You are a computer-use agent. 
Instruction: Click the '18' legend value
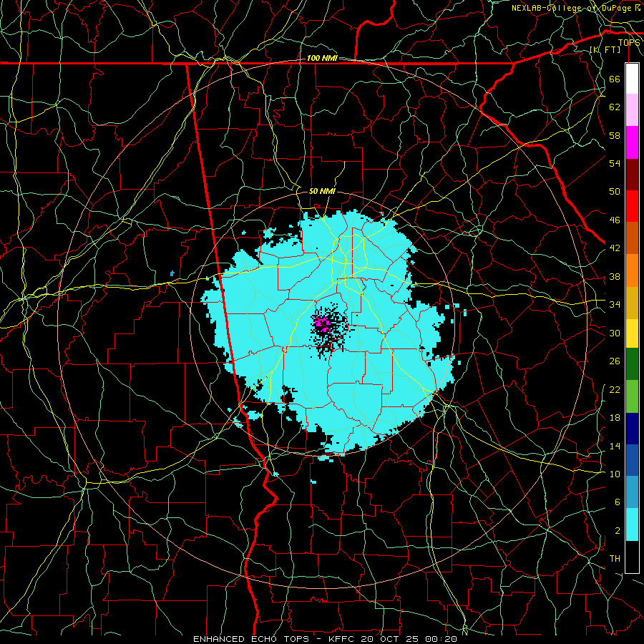pyautogui.click(x=615, y=418)
